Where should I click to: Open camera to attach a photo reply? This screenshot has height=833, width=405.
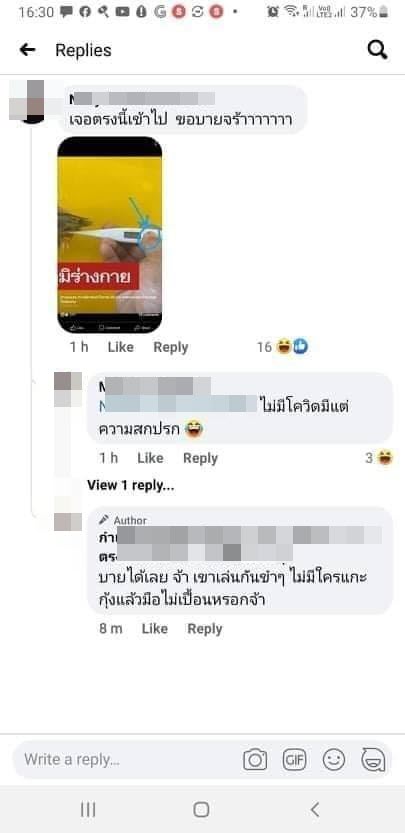(x=255, y=760)
